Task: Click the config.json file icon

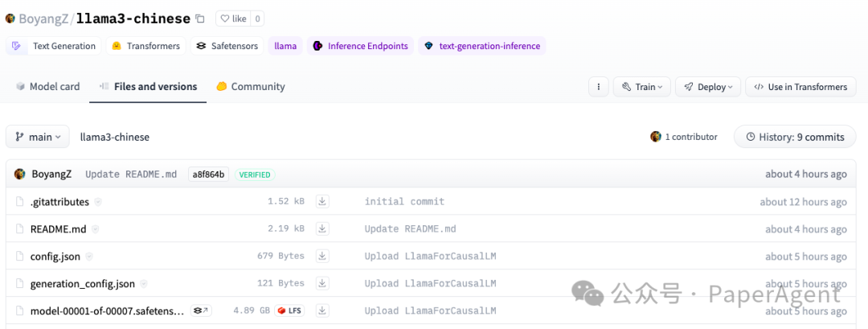Action: click(20, 257)
